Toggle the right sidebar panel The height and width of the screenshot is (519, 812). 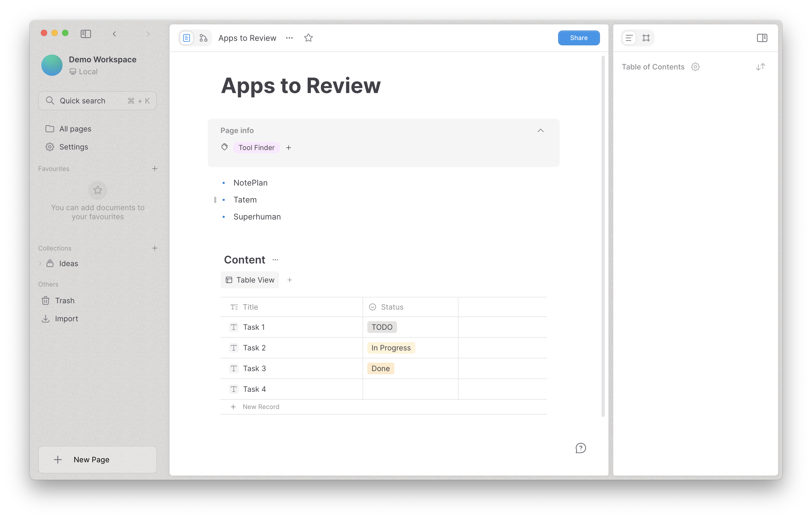click(x=762, y=38)
